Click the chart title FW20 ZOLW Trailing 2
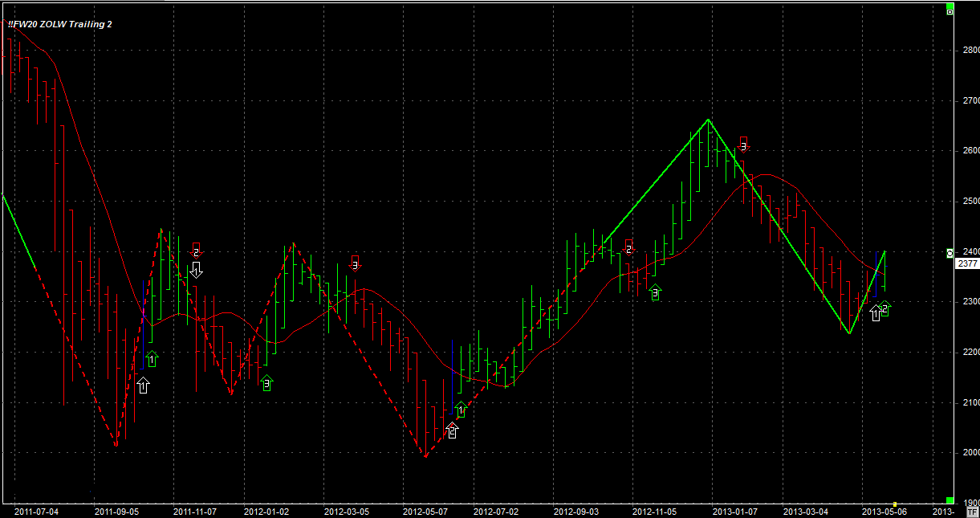 tap(60, 24)
